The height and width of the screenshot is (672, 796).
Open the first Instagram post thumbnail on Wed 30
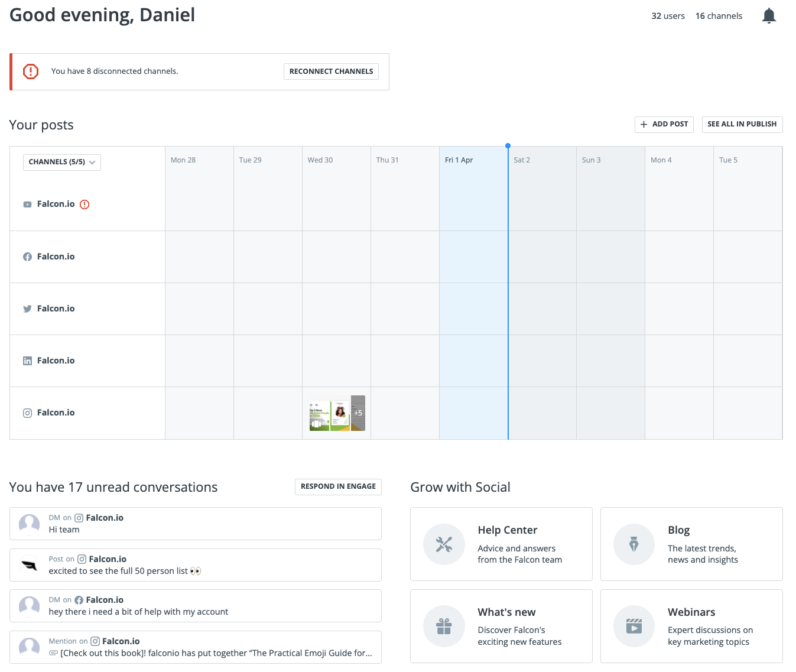(319, 417)
